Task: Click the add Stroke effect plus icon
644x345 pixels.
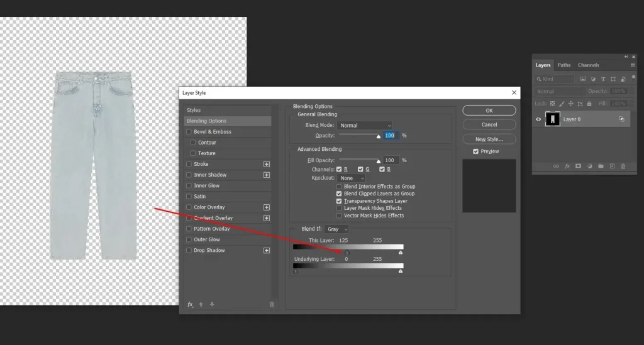Action: (267, 164)
